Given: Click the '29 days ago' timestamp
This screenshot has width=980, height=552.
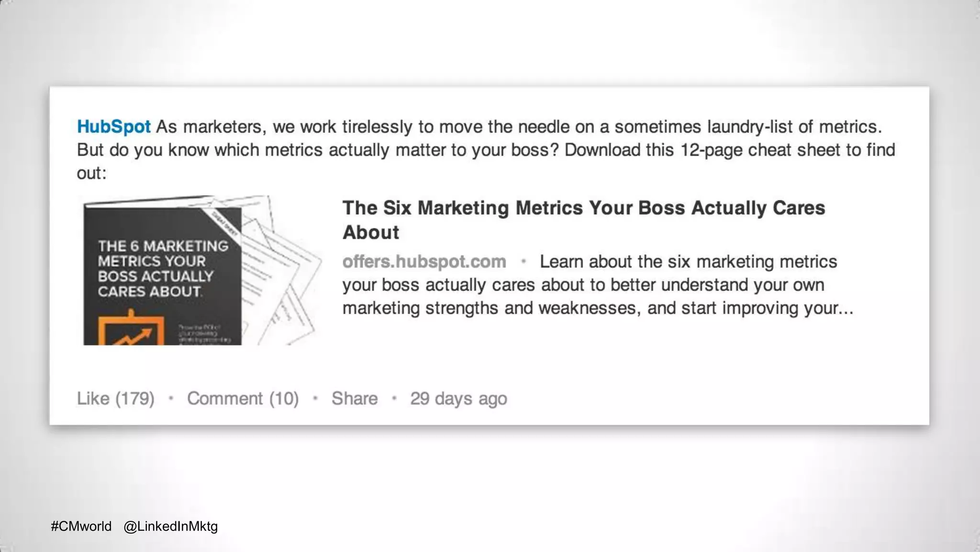Looking at the screenshot, I should tap(458, 398).
